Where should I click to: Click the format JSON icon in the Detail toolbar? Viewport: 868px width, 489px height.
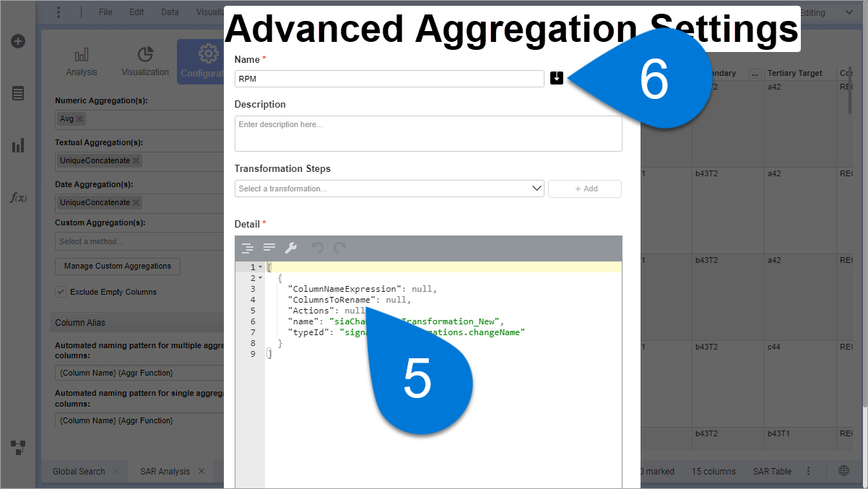point(248,248)
